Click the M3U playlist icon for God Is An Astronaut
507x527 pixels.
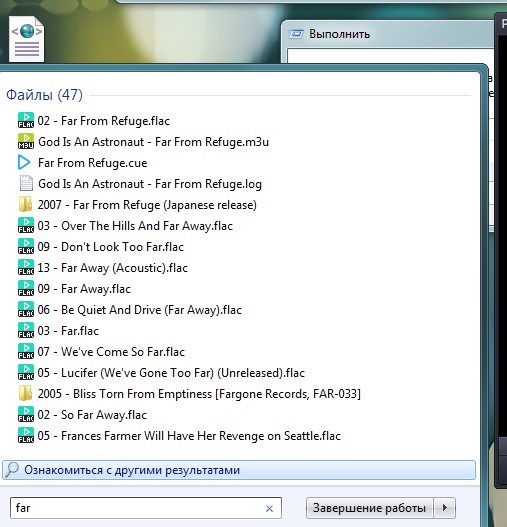(26, 141)
